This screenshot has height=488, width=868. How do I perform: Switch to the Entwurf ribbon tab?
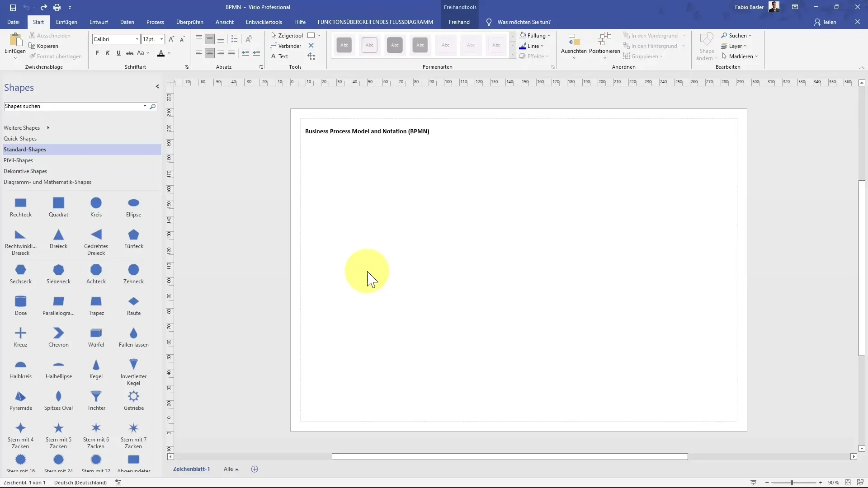pos(99,22)
